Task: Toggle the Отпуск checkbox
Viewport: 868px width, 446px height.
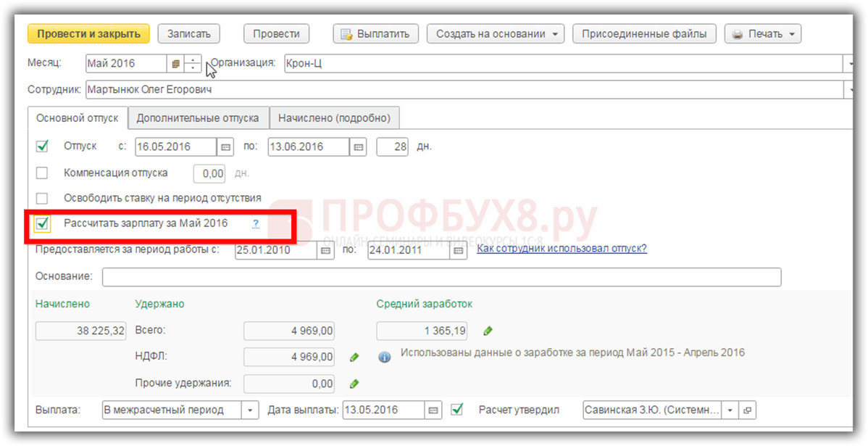Action: tap(42, 146)
